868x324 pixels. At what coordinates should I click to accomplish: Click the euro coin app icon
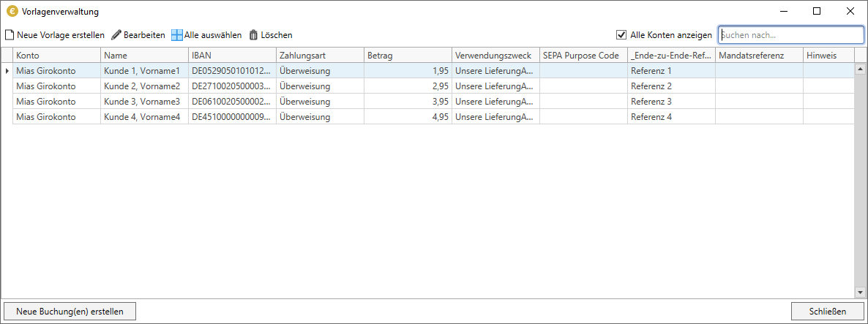point(12,12)
